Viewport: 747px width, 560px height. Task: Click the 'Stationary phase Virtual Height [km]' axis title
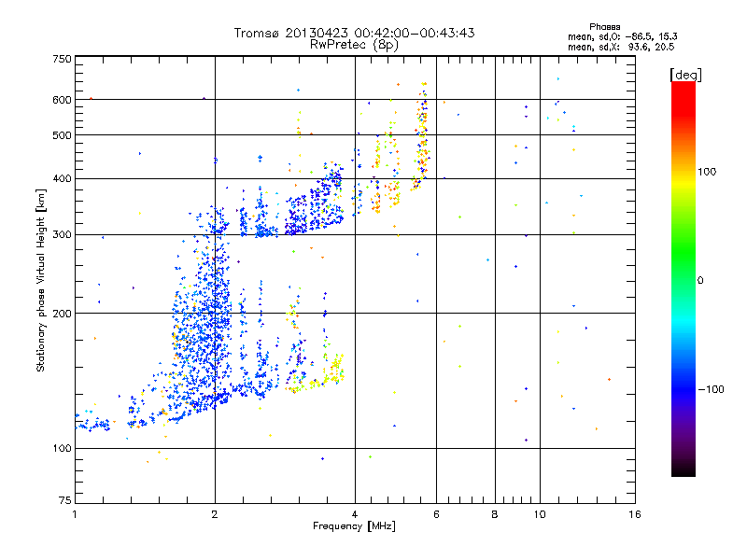pos(41,280)
